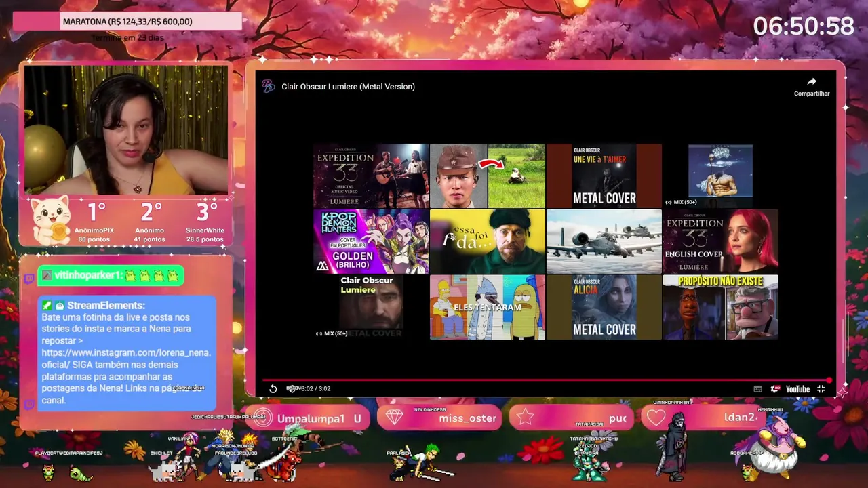Click the miss_oster ticker label
Image resolution: width=868 pixels, height=488 pixels.
tap(467, 418)
